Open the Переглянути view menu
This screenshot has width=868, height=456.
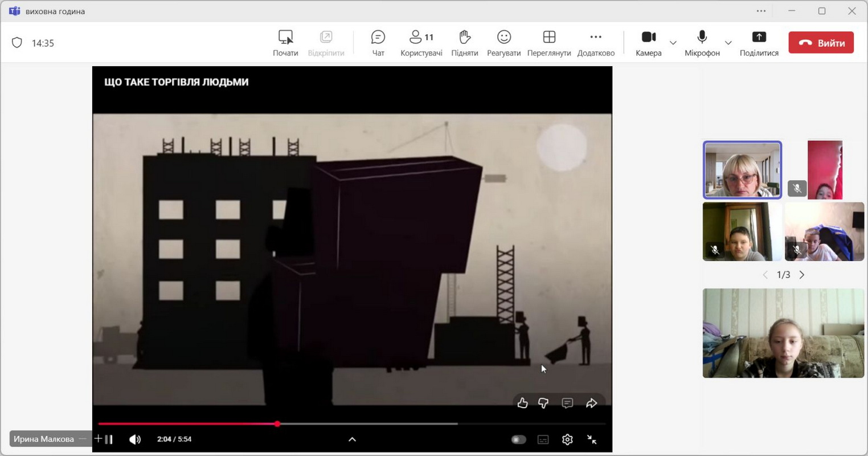click(x=548, y=43)
